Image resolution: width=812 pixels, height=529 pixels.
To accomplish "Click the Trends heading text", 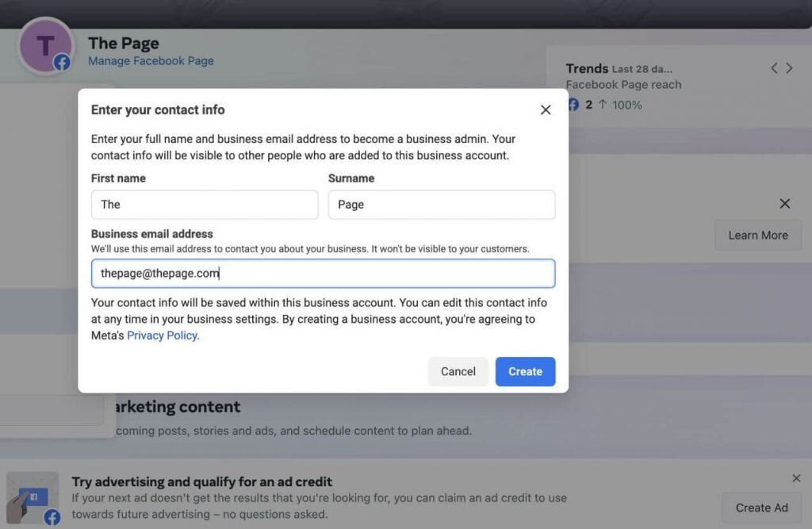I will pyautogui.click(x=587, y=68).
